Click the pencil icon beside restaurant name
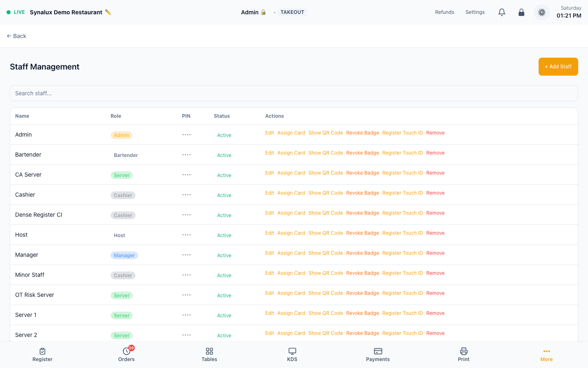This screenshot has height=368, width=588. click(x=108, y=12)
